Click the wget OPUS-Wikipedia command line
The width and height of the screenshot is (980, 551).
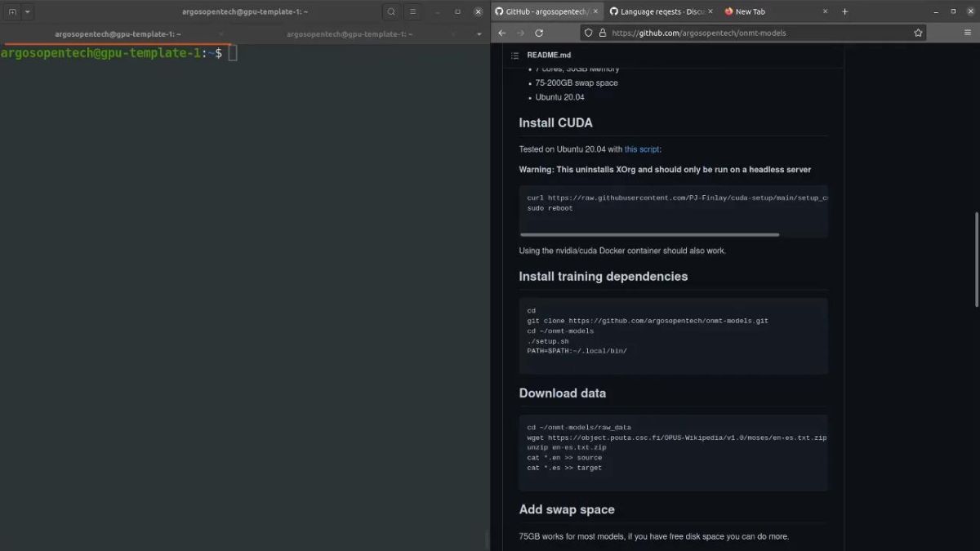[x=677, y=438]
